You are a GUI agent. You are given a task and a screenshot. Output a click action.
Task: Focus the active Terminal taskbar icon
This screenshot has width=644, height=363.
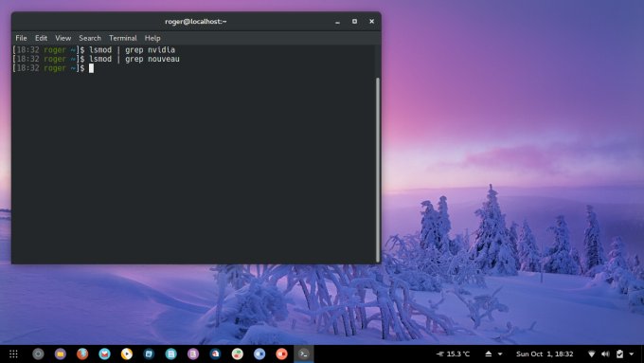coord(304,354)
